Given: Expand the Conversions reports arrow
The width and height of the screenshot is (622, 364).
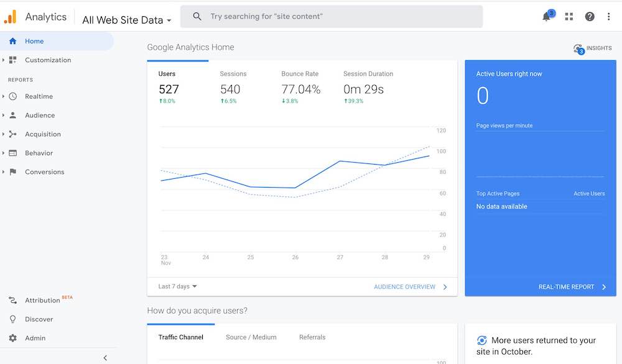Looking at the screenshot, I should pyautogui.click(x=3, y=172).
